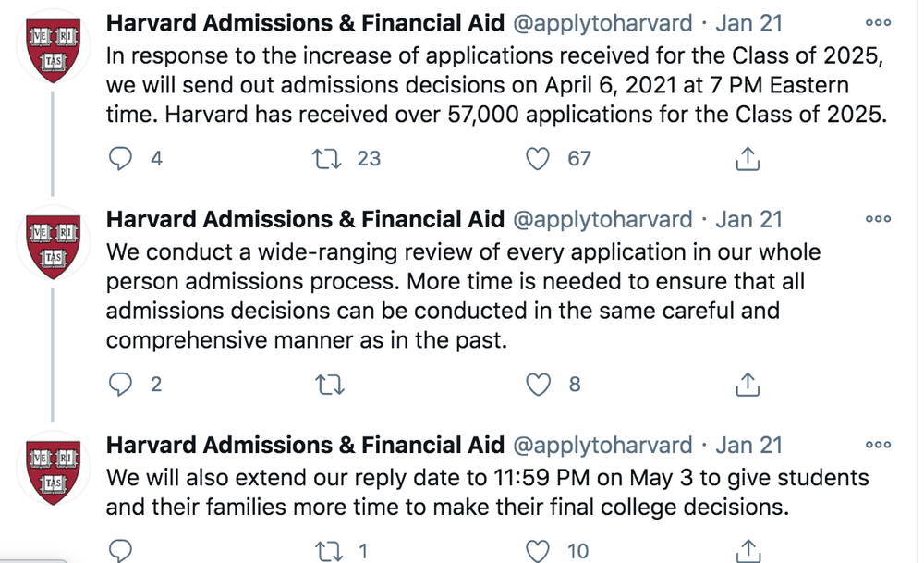924x563 pixels.
Task: Retweet the extended reply date tweet
Action: pyautogui.click(x=328, y=551)
